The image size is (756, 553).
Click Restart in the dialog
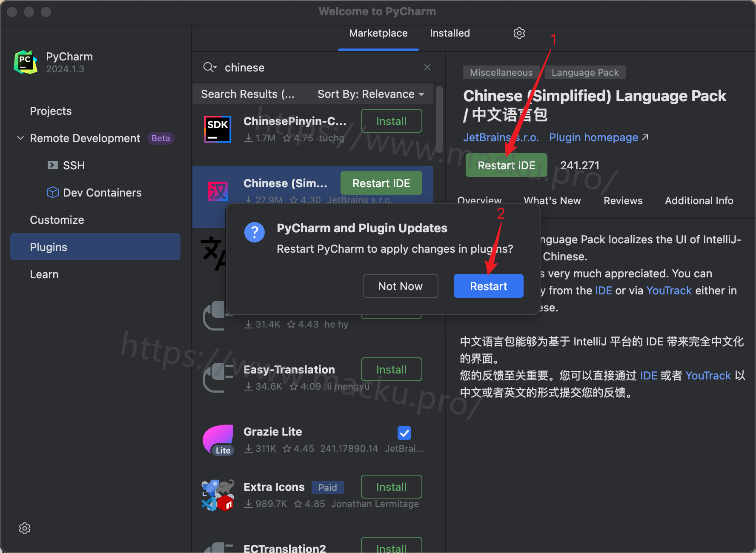(x=488, y=286)
